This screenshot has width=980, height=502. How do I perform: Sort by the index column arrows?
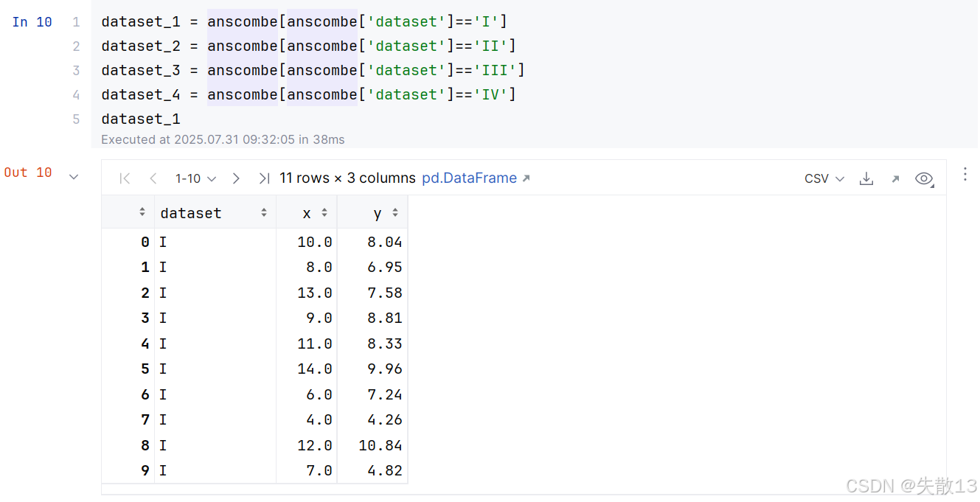coord(142,212)
